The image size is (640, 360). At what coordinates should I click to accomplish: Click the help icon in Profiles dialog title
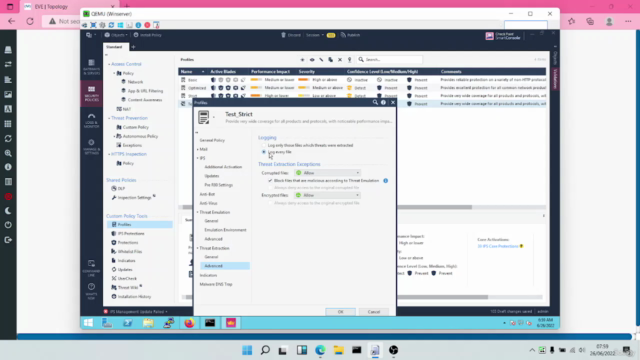pyautogui.click(x=383, y=102)
